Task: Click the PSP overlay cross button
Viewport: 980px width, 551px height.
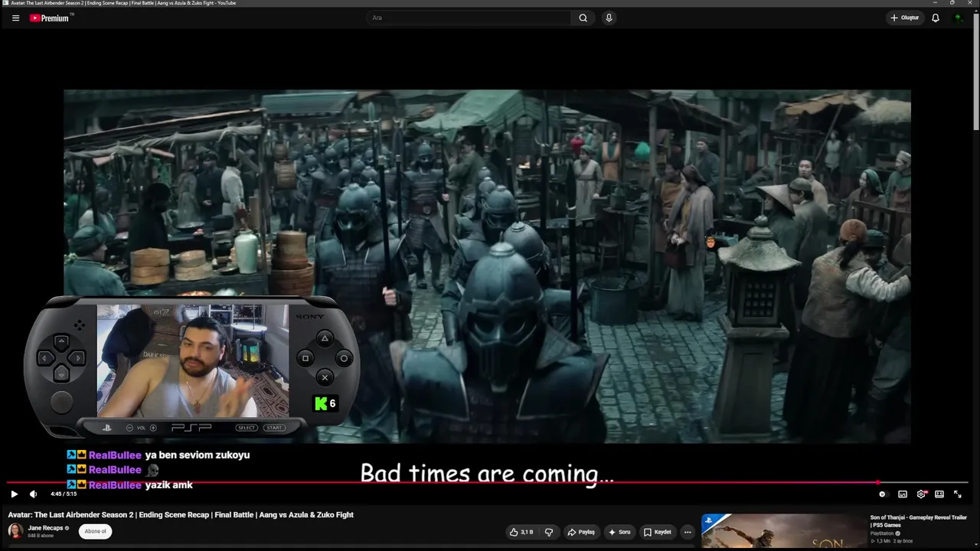Action: 325,377
